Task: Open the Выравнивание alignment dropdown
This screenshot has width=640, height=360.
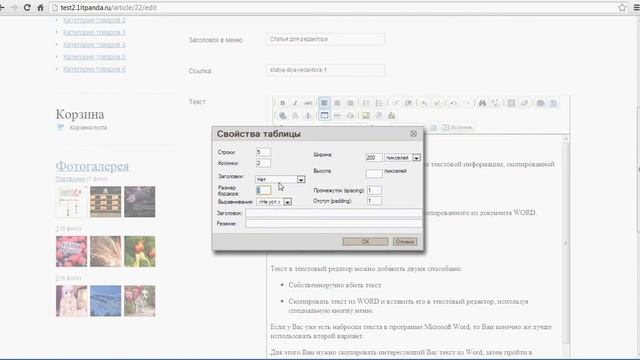Action: pos(274,202)
